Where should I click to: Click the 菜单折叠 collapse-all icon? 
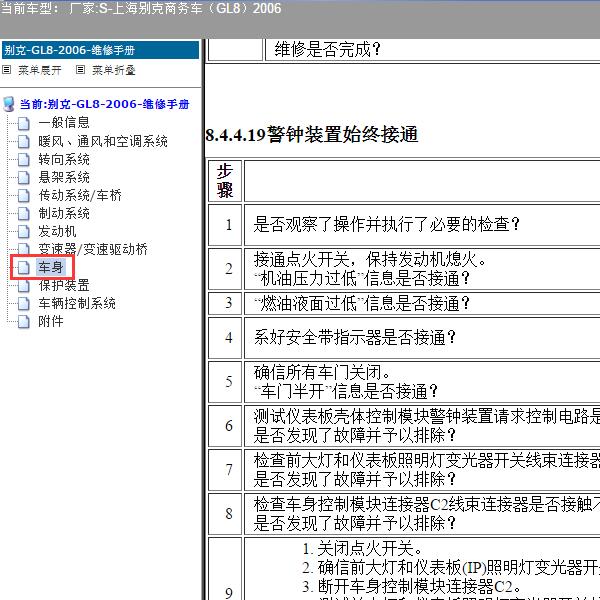pyautogui.click(x=80, y=70)
